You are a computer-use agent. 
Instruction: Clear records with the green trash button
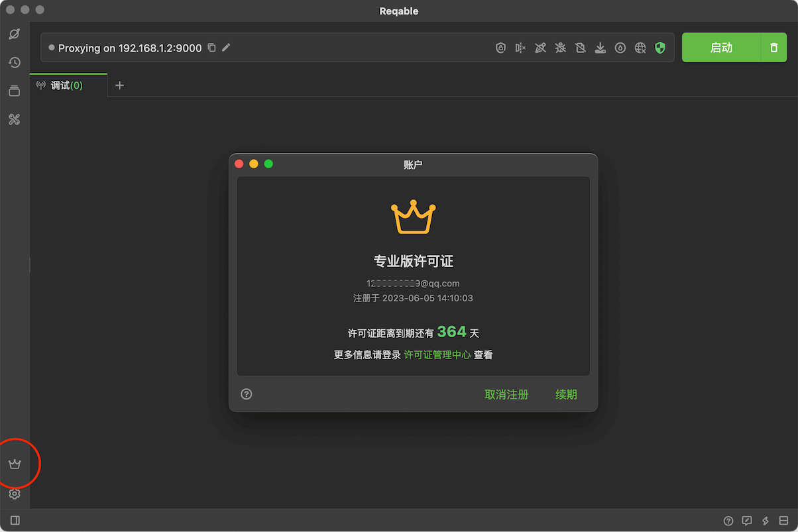[x=774, y=48]
